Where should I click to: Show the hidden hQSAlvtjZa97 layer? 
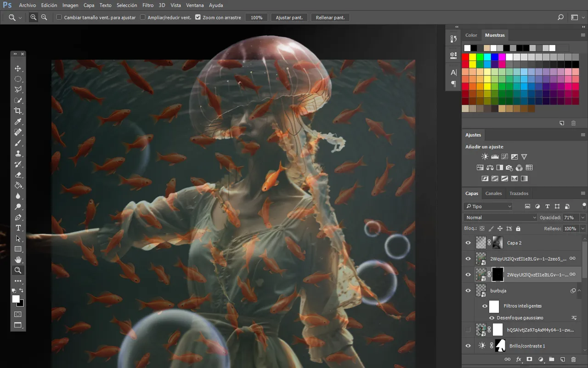(468, 330)
